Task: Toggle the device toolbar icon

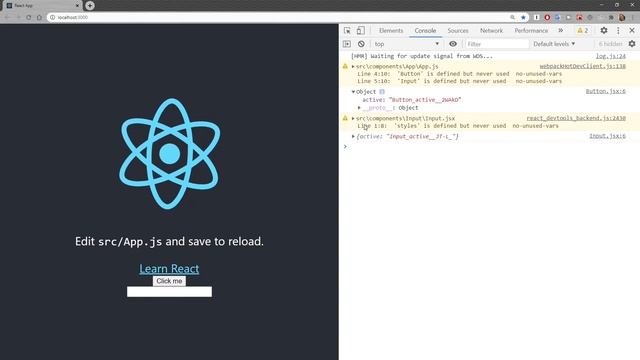Action: pos(360,31)
